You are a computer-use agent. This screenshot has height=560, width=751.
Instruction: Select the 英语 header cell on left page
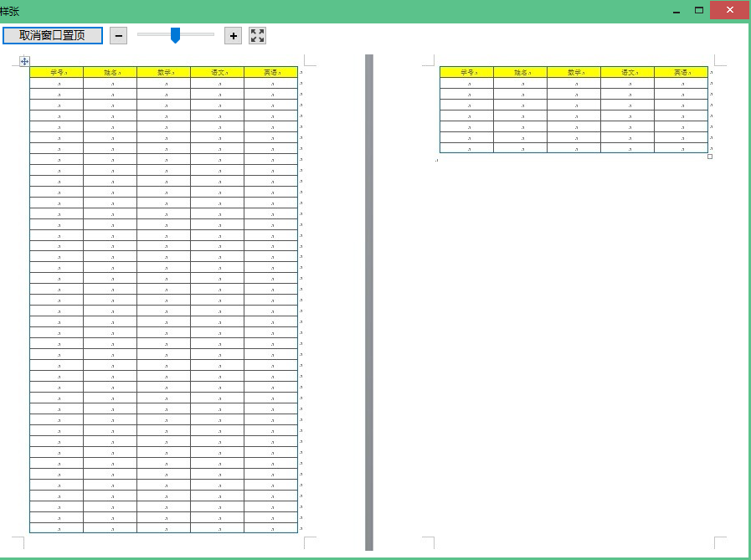pos(271,72)
